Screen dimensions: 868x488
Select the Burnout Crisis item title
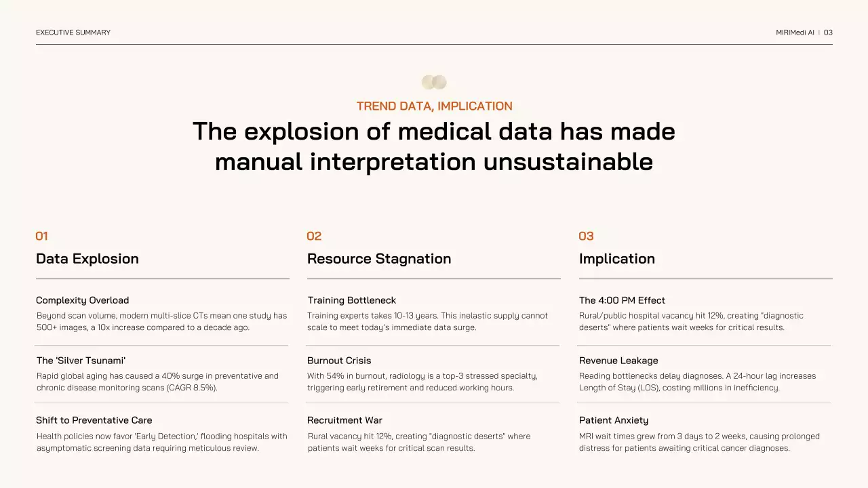pos(340,361)
